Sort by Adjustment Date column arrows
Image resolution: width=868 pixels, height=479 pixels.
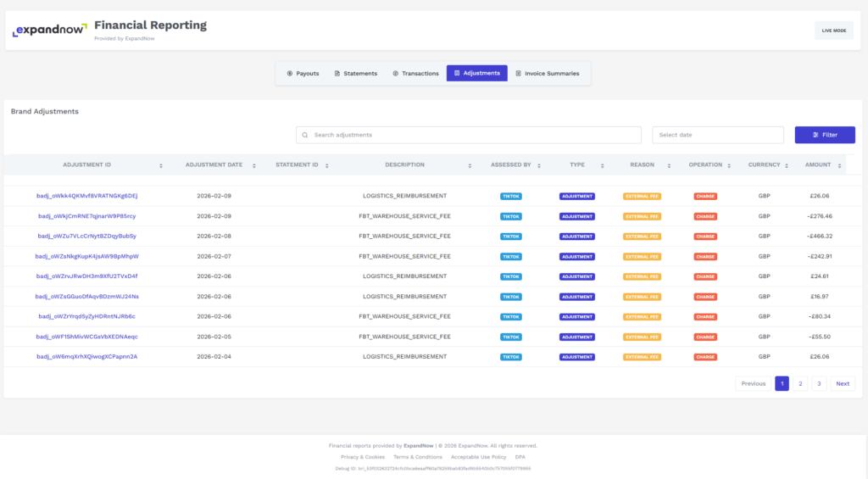point(254,165)
